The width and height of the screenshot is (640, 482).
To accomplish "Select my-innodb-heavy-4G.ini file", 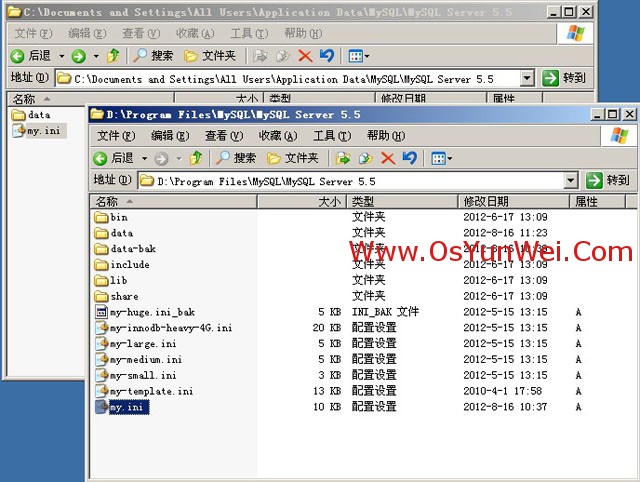I will point(164,328).
